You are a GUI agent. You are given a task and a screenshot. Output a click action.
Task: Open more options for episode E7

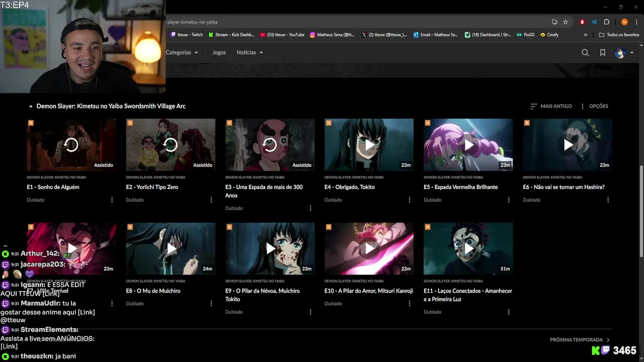(112, 304)
